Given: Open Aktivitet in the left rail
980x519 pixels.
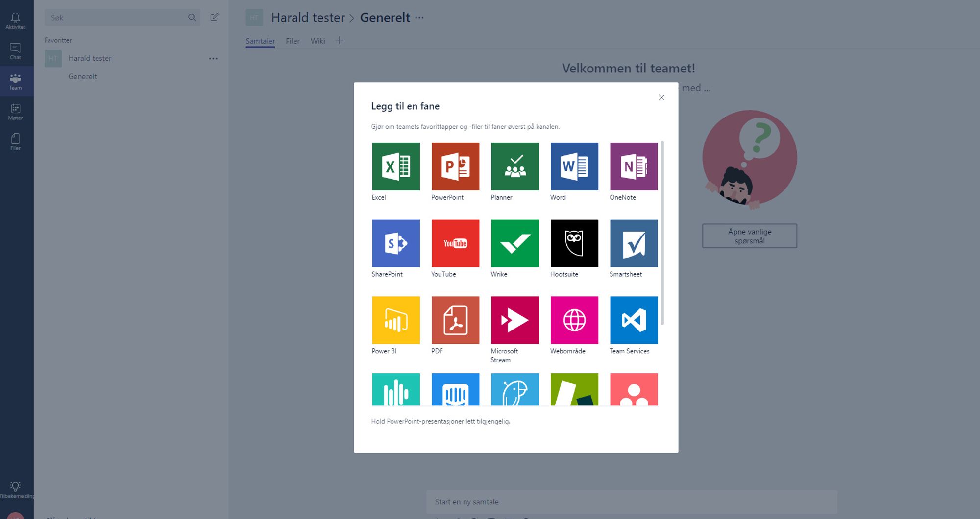Looking at the screenshot, I should click(15, 21).
